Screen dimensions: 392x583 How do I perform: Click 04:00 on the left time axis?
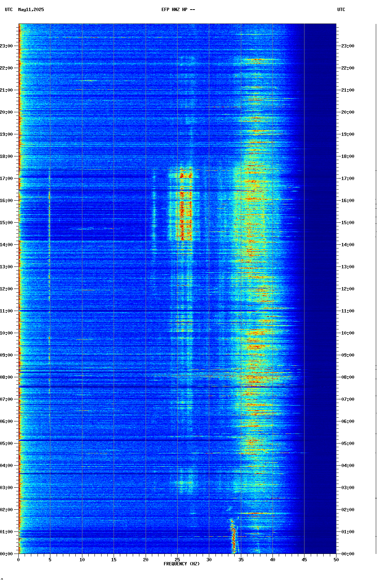6,466
